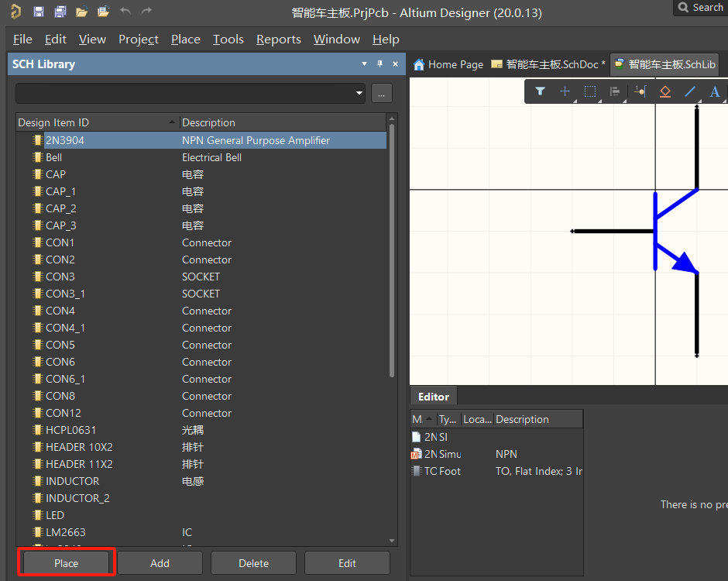
Task: Switch to the 智能车主板.SchLib tab
Action: click(x=664, y=64)
